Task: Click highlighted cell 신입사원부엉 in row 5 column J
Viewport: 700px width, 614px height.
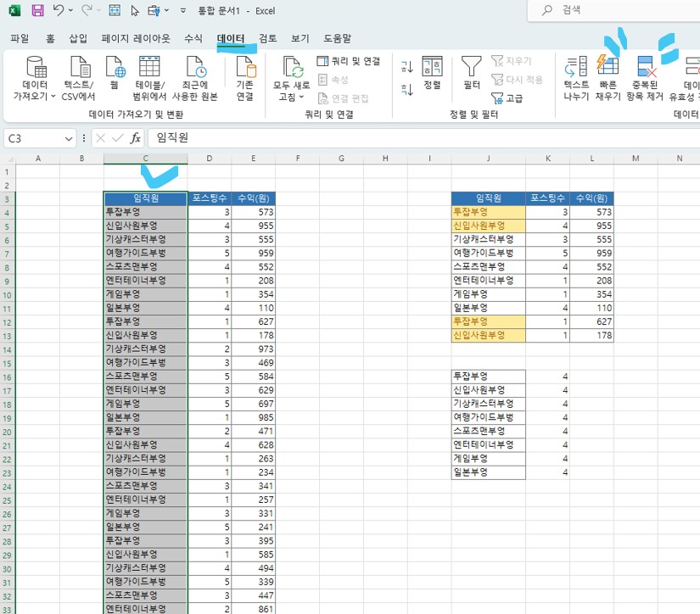Action: tap(489, 226)
